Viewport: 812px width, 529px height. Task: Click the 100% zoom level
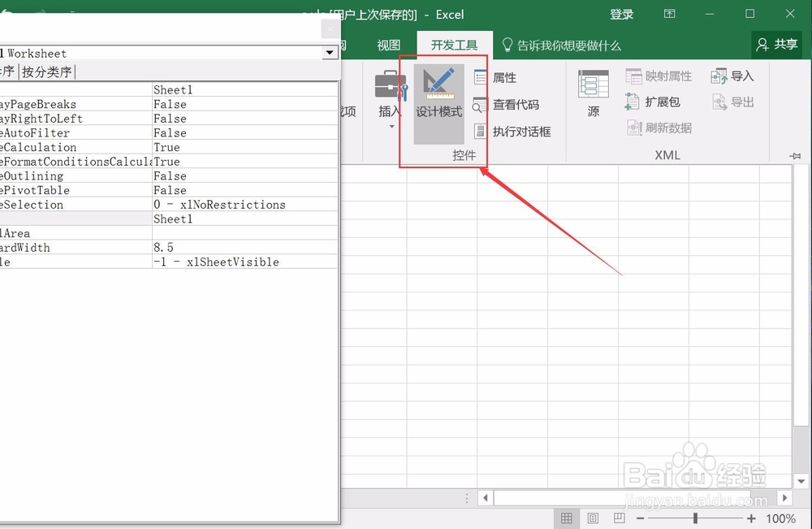780,518
